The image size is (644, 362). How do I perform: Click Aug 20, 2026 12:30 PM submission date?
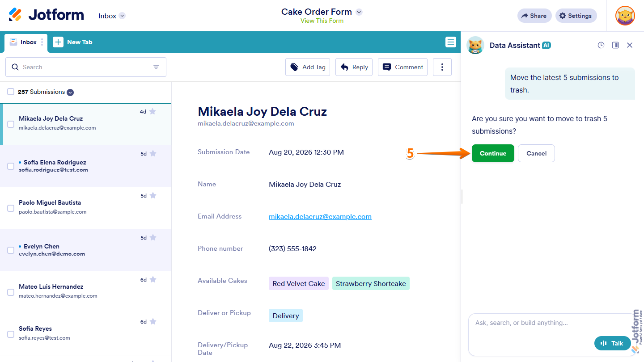point(306,152)
